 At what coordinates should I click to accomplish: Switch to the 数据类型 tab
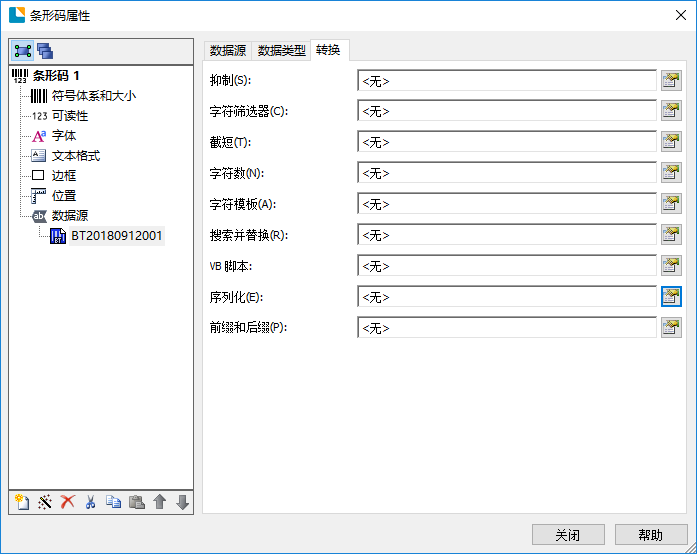pos(282,50)
